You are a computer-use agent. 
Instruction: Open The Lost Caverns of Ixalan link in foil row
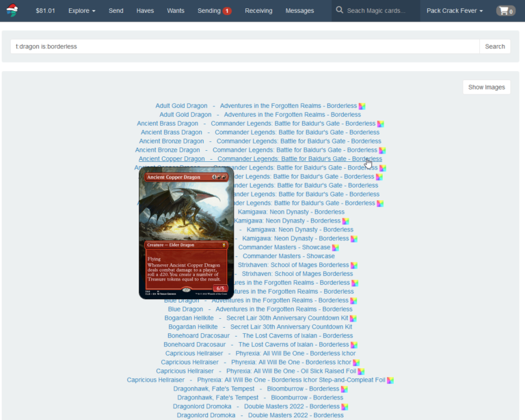(294, 344)
